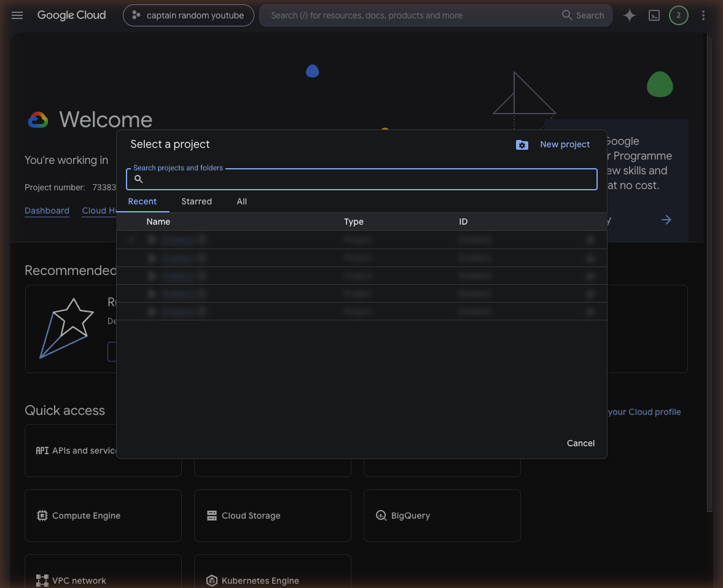723x588 pixels.
Task: Open the three-dot settings menu
Action: [703, 15]
